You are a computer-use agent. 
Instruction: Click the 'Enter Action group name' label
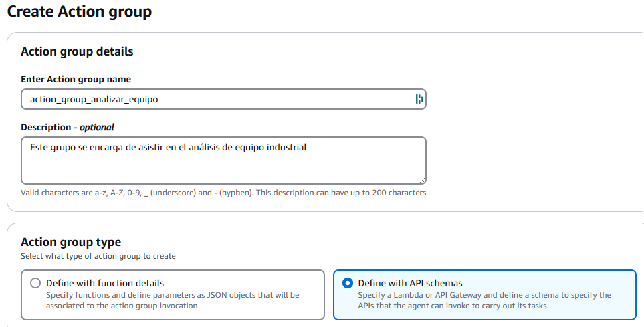click(76, 79)
